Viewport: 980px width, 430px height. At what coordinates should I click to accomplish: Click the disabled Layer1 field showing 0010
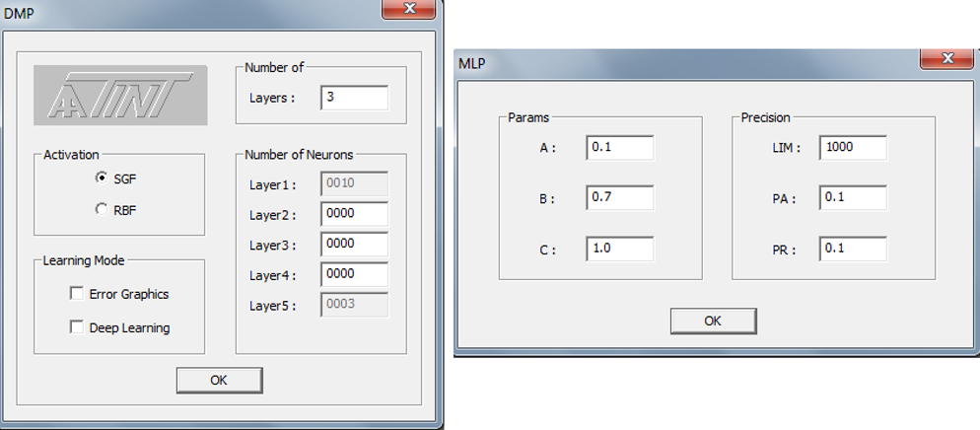(x=354, y=183)
